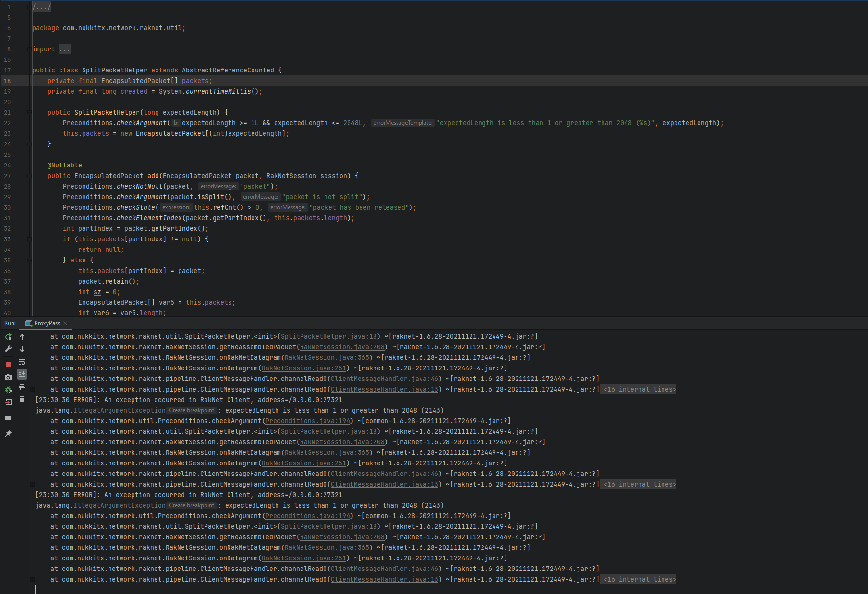The width and height of the screenshot is (868, 594).
Task: Rerun the ProxyPass run configuration
Action: click(x=8, y=337)
